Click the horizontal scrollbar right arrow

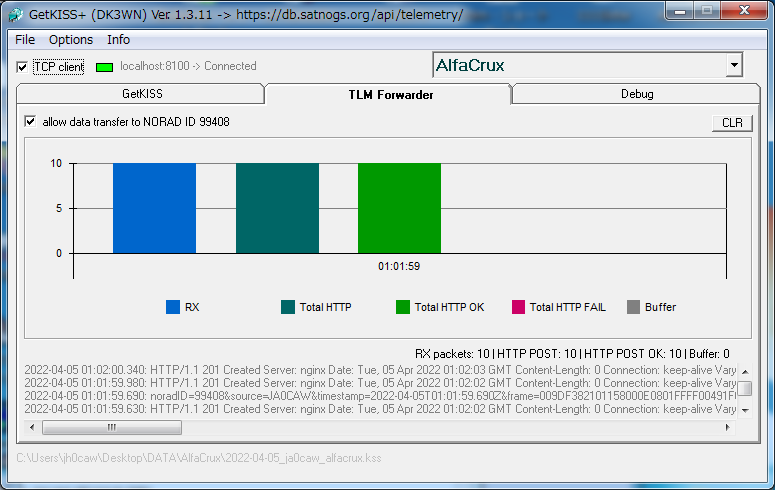click(x=728, y=427)
